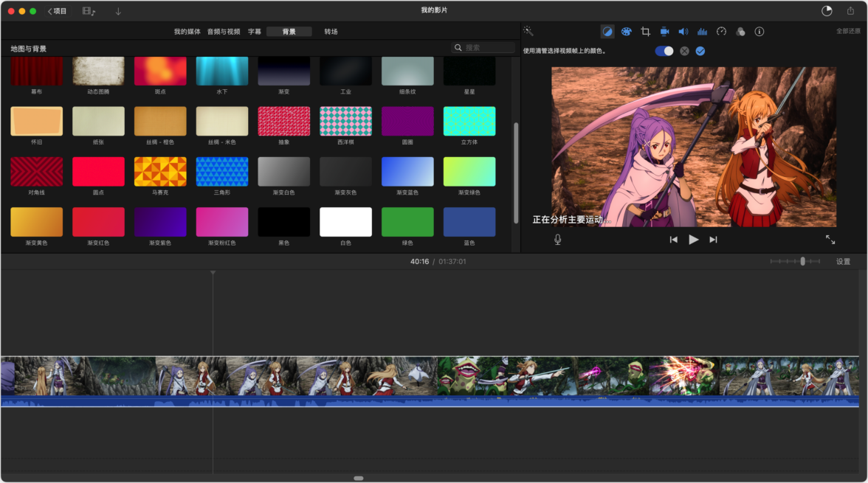This screenshot has width=868, height=483.
Task: Select the 抽象 abstract background
Action: 284,121
